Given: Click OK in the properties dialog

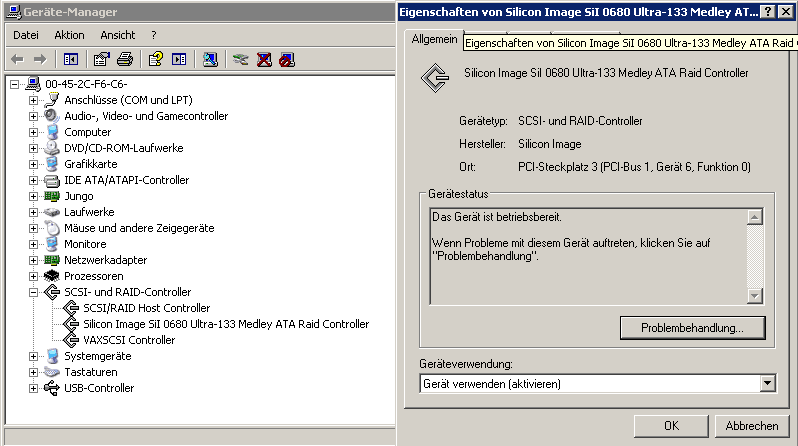Looking at the screenshot, I should pyautogui.click(x=671, y=426).
